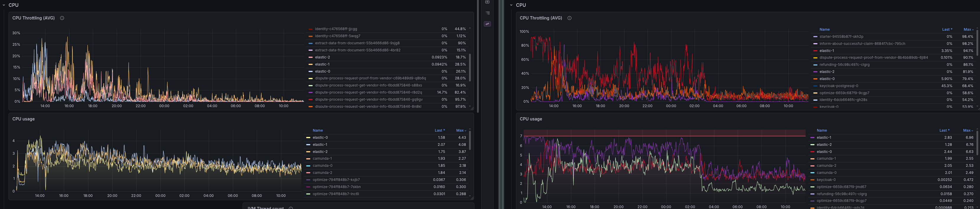Sort right CPU usage legend by Last * column

(944, 130)
